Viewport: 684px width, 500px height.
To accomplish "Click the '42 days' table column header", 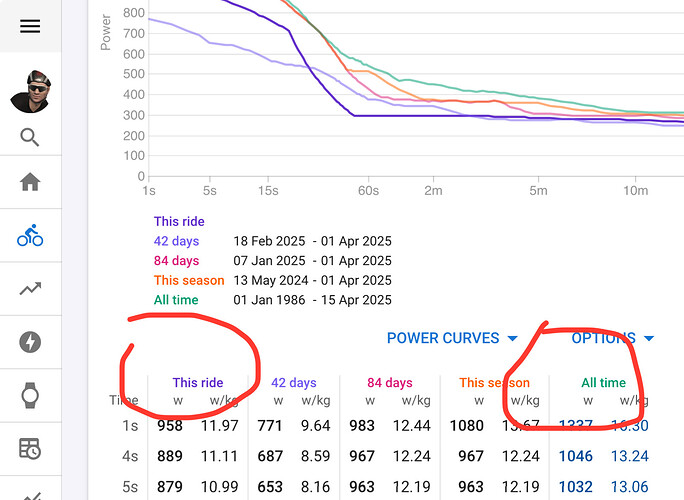I will pos(294,383).
